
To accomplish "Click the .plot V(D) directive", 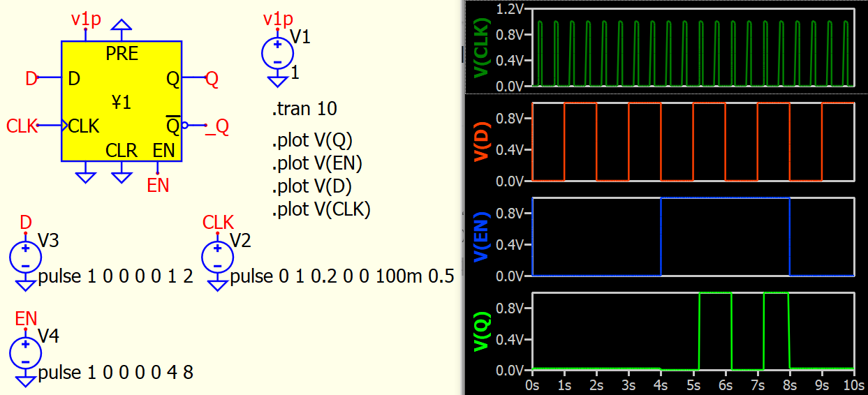I will [x=312, y=186].
